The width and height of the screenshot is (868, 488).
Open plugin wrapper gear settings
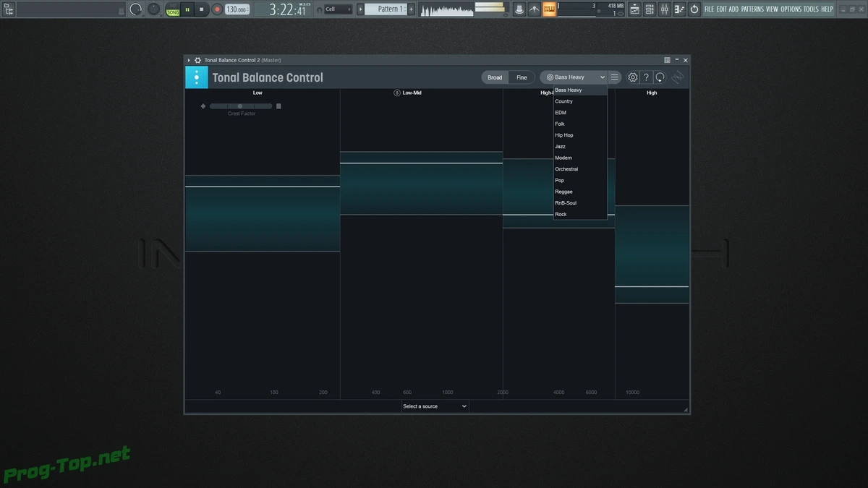[x=197, y=60]
